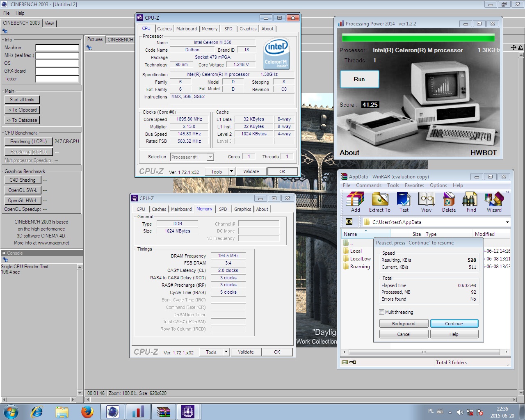The height and width of the screenshot is (420, 525).
Task: Switch to Caches tab in upper CPU-Z
Action: point(164,29)
